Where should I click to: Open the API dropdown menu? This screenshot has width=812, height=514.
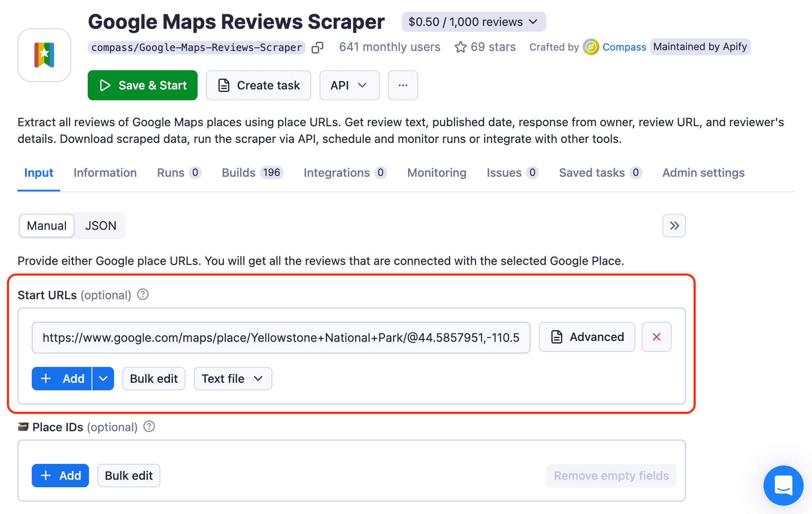click(x=349, y=85)
